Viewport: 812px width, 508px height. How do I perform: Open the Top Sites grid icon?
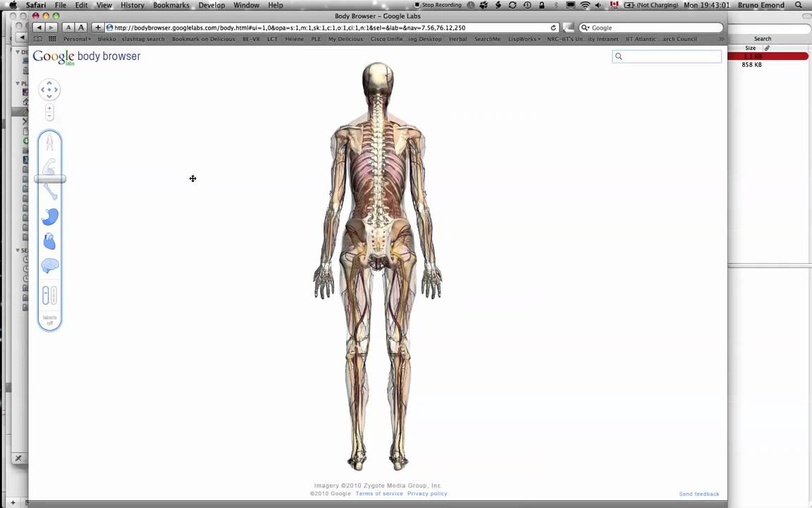[x=52, y=39]
